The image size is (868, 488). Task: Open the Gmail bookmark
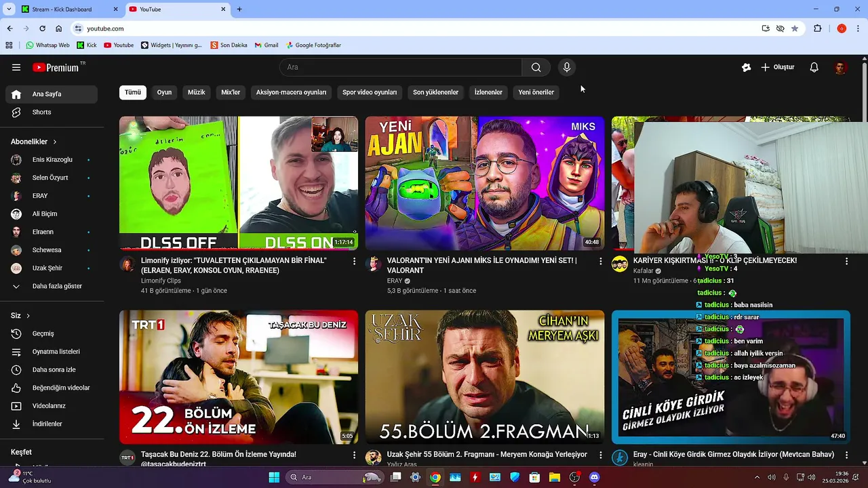click(267, 45)
